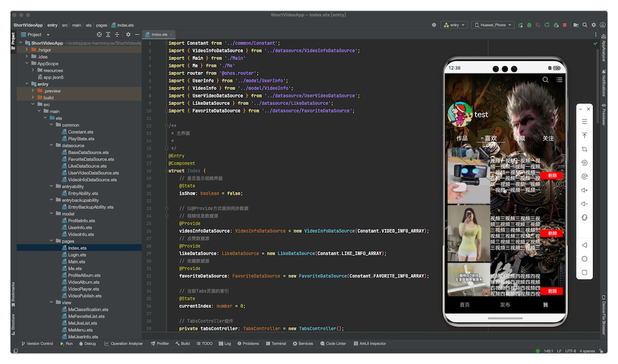Tap the emulator Recents square button

pos(584,272)
